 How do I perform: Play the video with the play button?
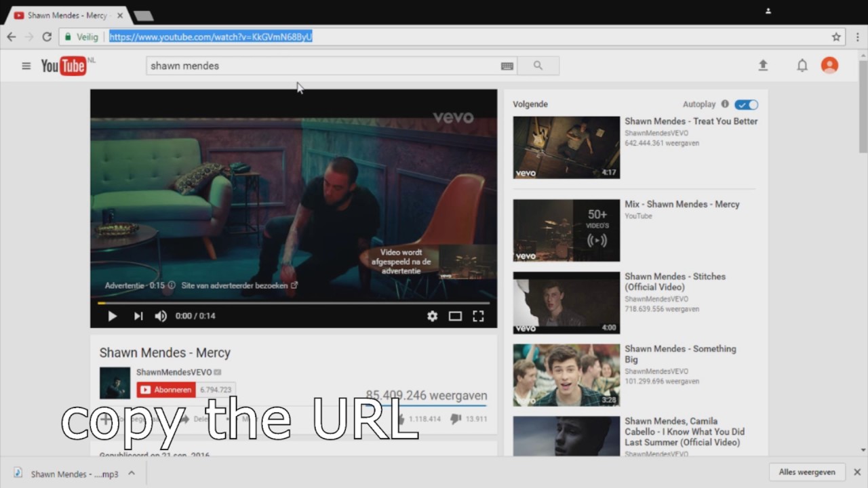[x=113, y=316]
